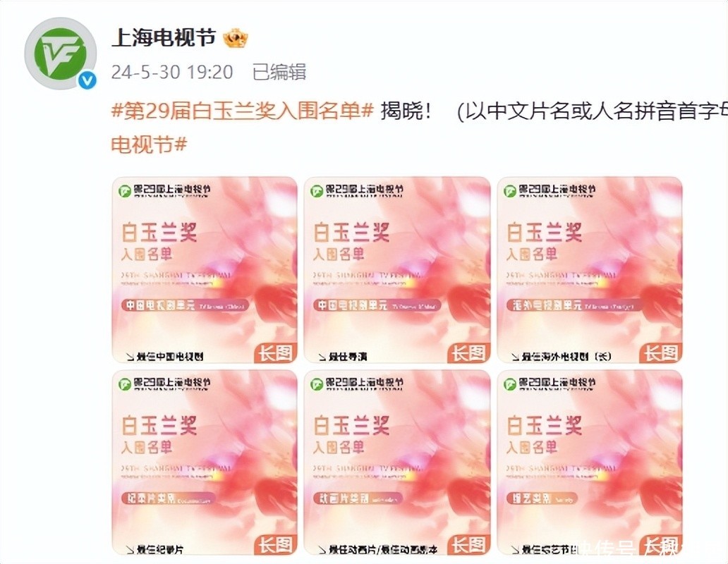Screen dimensions: 728x564
Task: Open the 最佳导演 nomination image
Action: click(x=397, y=269)
